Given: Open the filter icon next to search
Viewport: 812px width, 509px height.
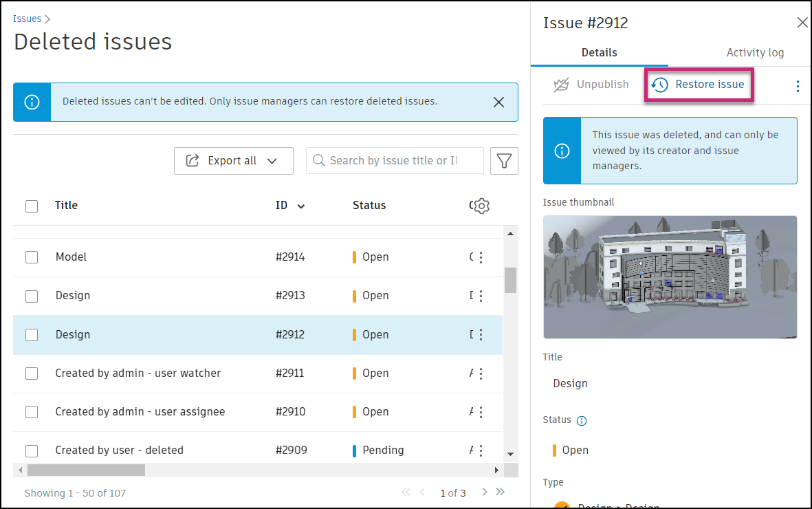Looking at the screenshot, I should click(x=504, y=161).
